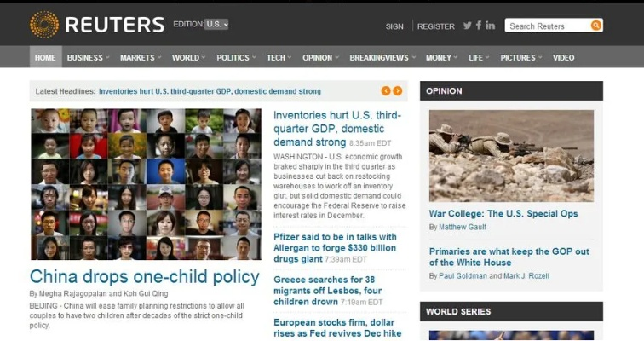The width and height of the screenshot is (644, 341).
Task: Open the Markets section
Action: pyautogui.click(x=137, y=58)
